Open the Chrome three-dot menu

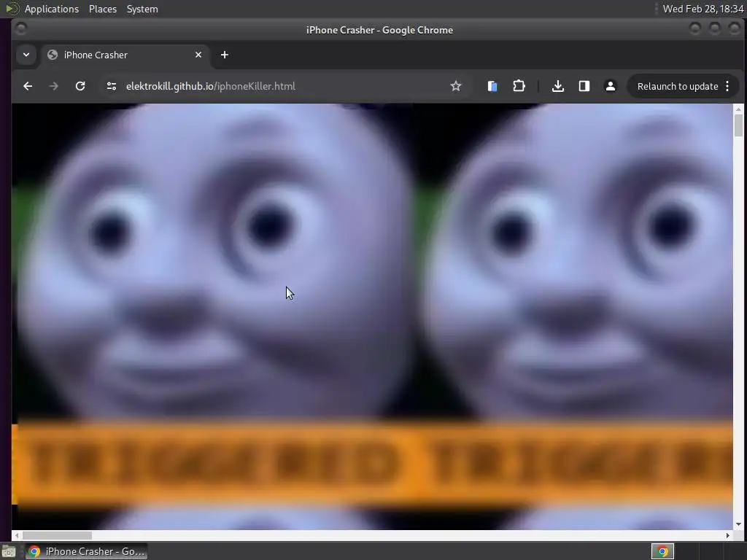pyautogui.click(x=727, y=86)
